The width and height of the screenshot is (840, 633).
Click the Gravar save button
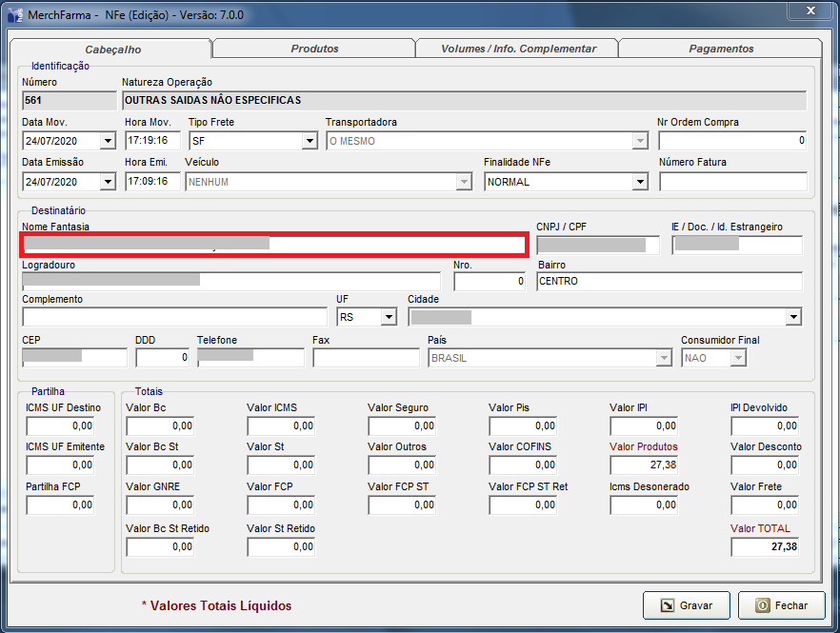pyautogui.click(x=686, y=604)
